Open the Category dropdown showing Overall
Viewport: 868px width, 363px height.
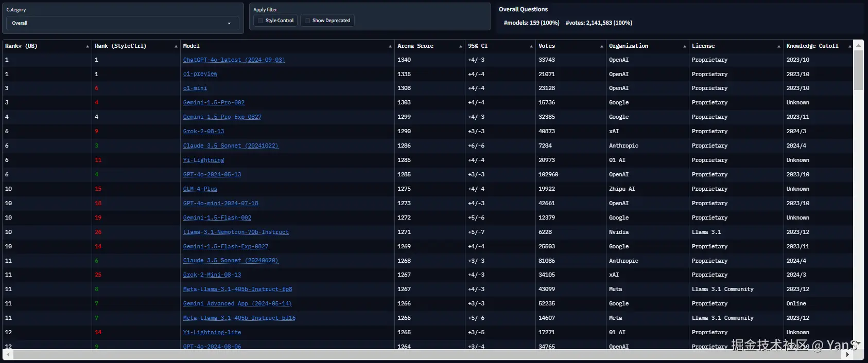click(x=123, y=23)
